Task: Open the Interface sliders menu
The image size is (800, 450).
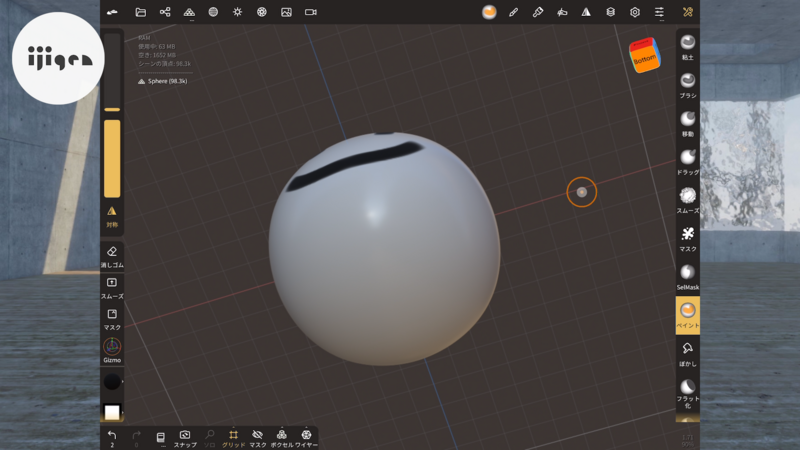Action: [x=659, y=12]
